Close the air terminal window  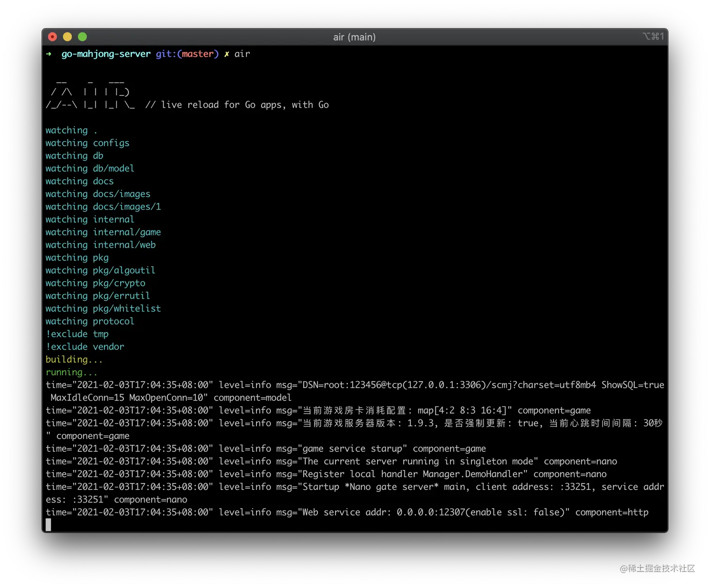[x=53, y=37]
